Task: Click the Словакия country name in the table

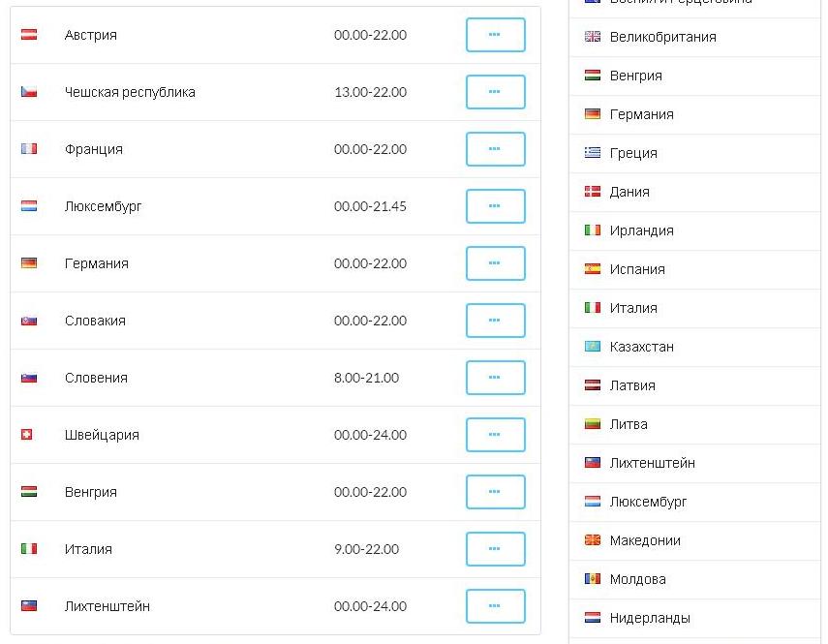Action: pyautogui.click(x=95, y=321)
